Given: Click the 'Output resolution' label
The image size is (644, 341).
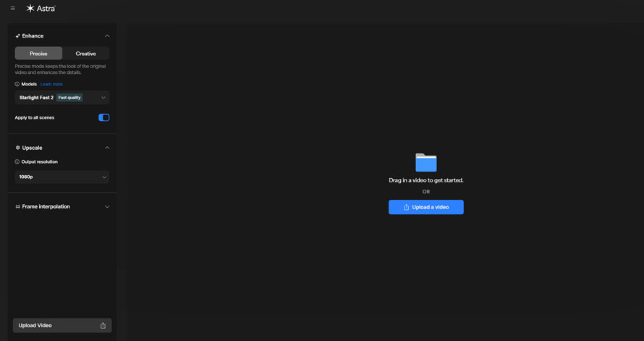Looking at the screenshot, I should [x=39, y=162].
